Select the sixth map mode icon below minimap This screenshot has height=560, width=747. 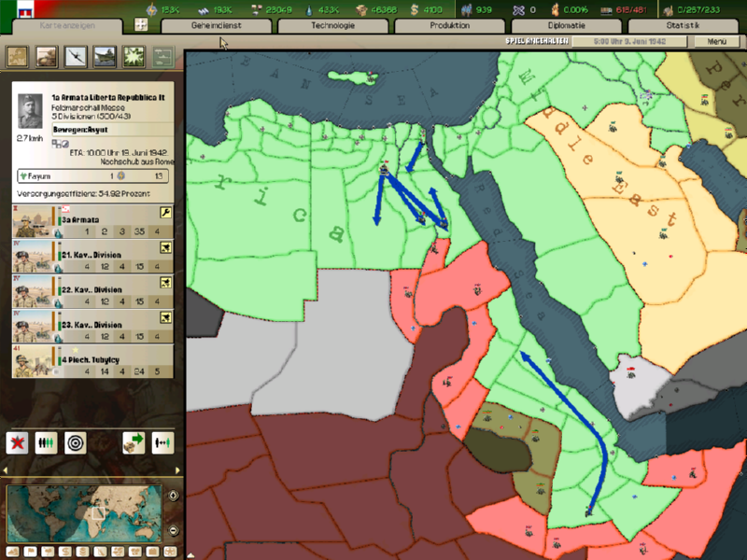[x=100, y=552]
